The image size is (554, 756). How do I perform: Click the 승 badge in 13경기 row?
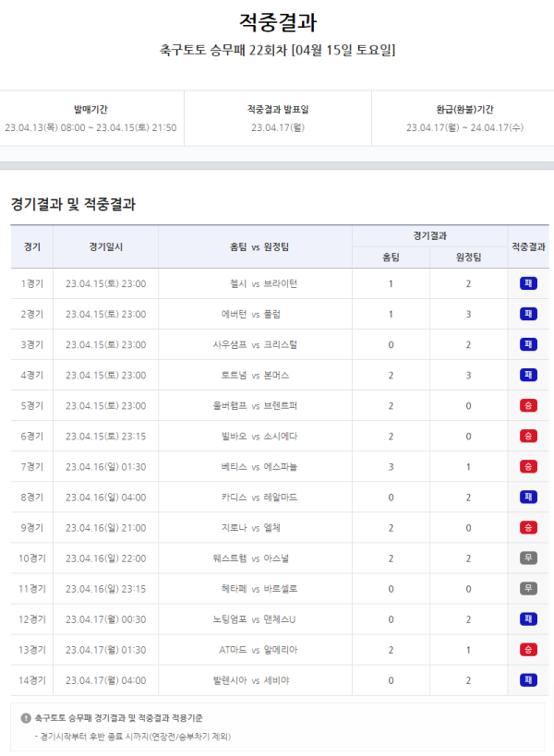pos(528,650)
